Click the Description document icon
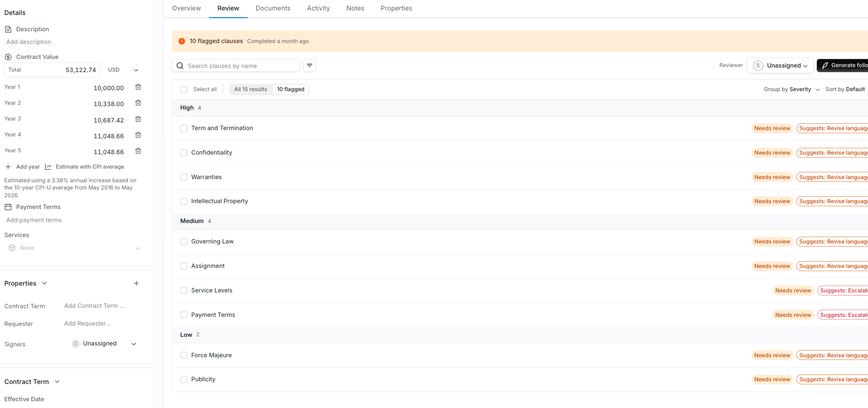The image size is (868, 408). click(x=8, y=29)
